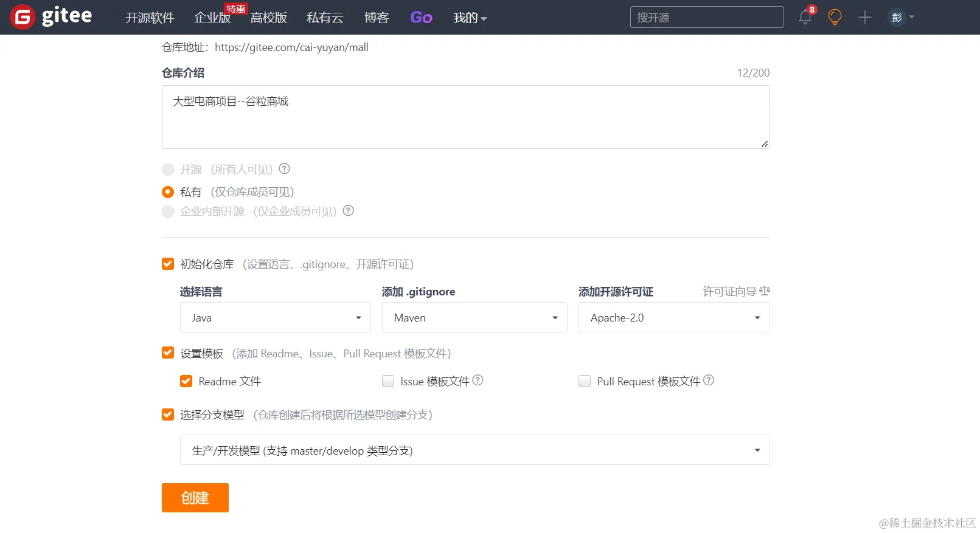The height and width of the screenshot is (533, 980).
Task: Click the 12/200 character counter
Action: (x=753, y=73)
